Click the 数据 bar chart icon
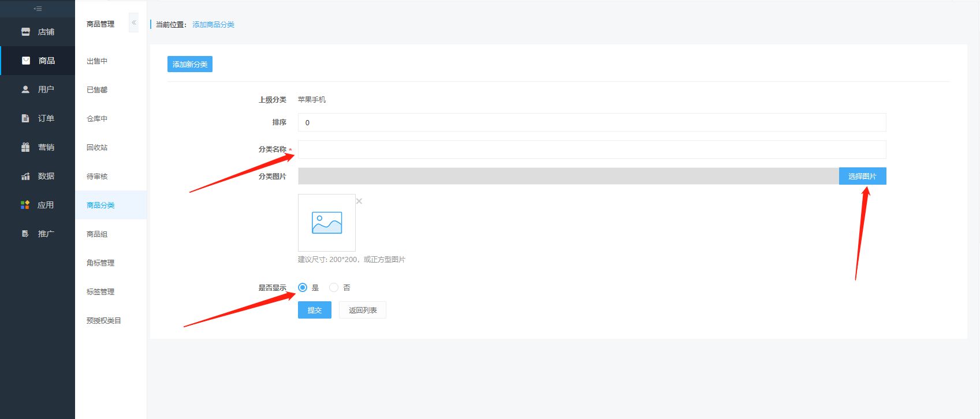 (x=25, y=176)
